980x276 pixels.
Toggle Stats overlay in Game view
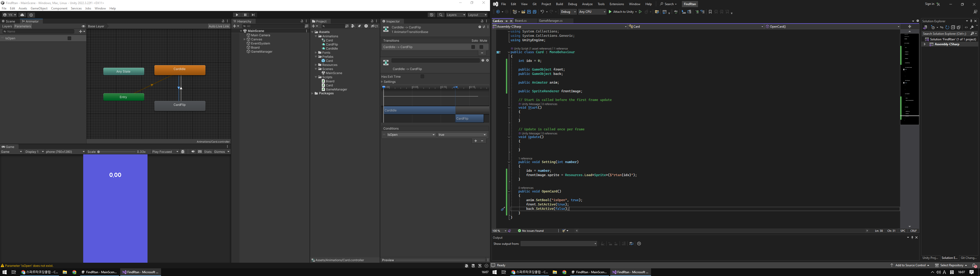point(208,152)
